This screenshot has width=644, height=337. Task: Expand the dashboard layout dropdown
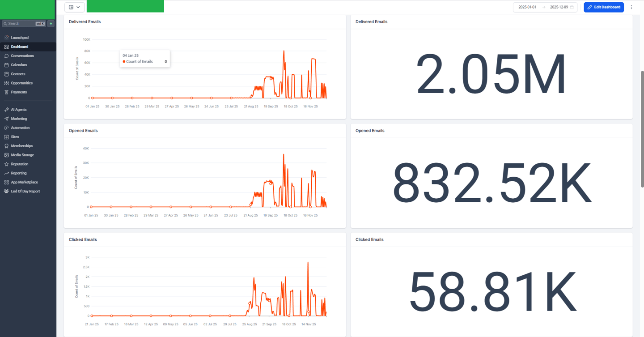pyautogui.click(x=75, y=7)
